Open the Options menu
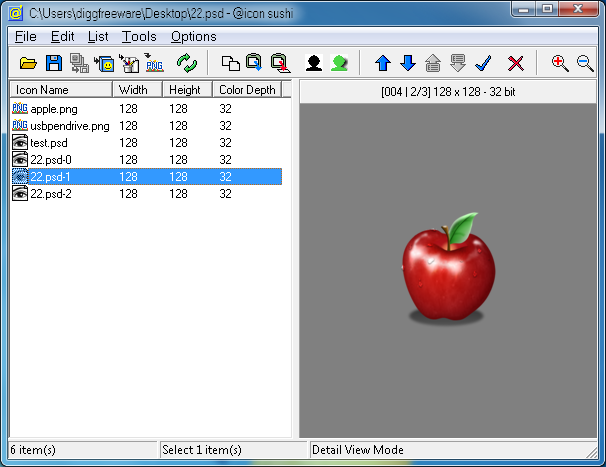The width and height of the screenshot is (606, 467). tap(194, 36)
